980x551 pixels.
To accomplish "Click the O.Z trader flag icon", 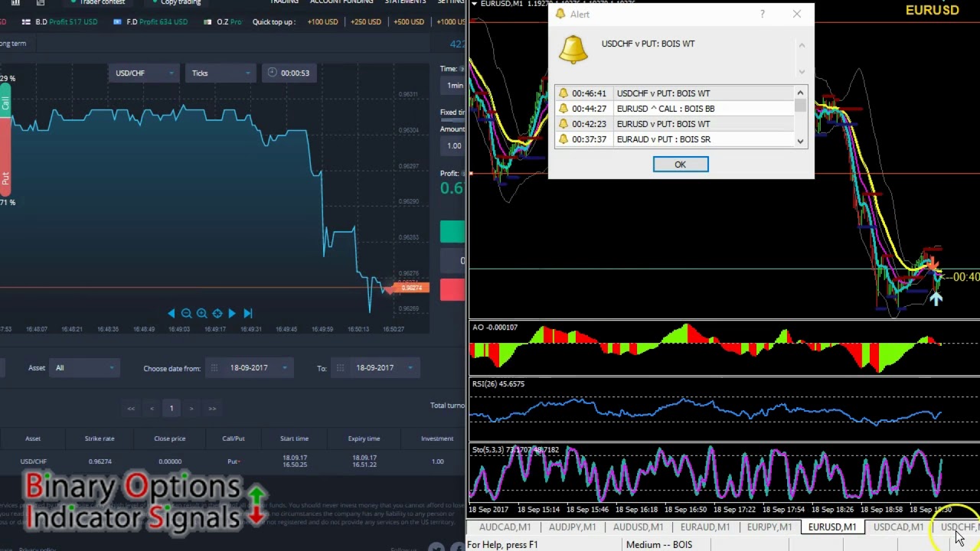I will [x=207, y=21].
